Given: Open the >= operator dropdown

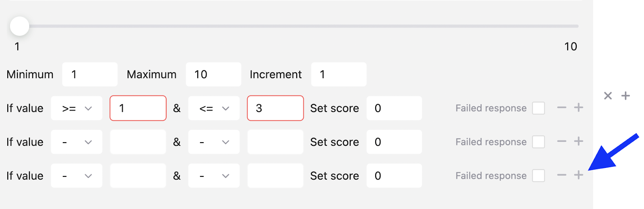Looking at the screenshot, I should tap(76, 108).
